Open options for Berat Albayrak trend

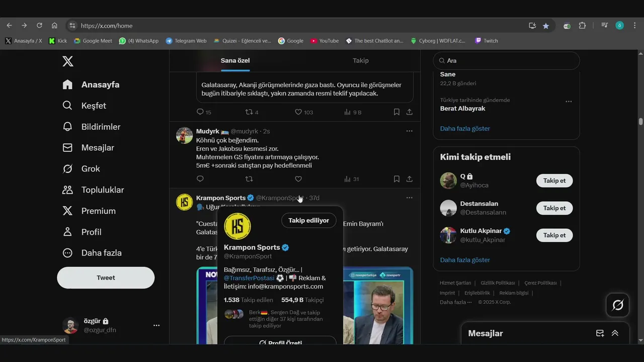pyautogui.click(x=569, y=101)
